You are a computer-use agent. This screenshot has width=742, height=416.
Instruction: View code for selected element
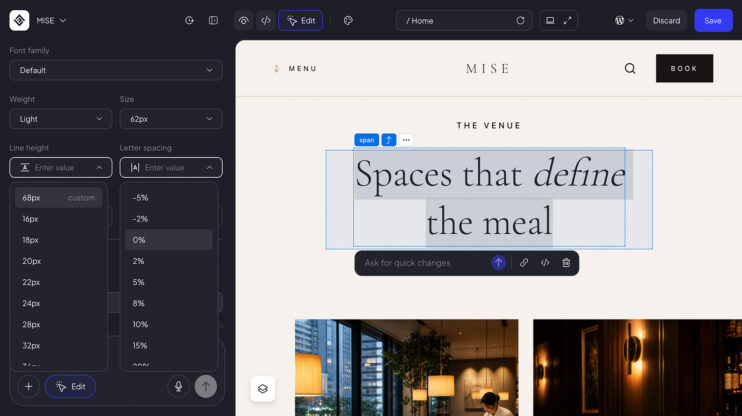pyautogui.click(x=545, y=263)
